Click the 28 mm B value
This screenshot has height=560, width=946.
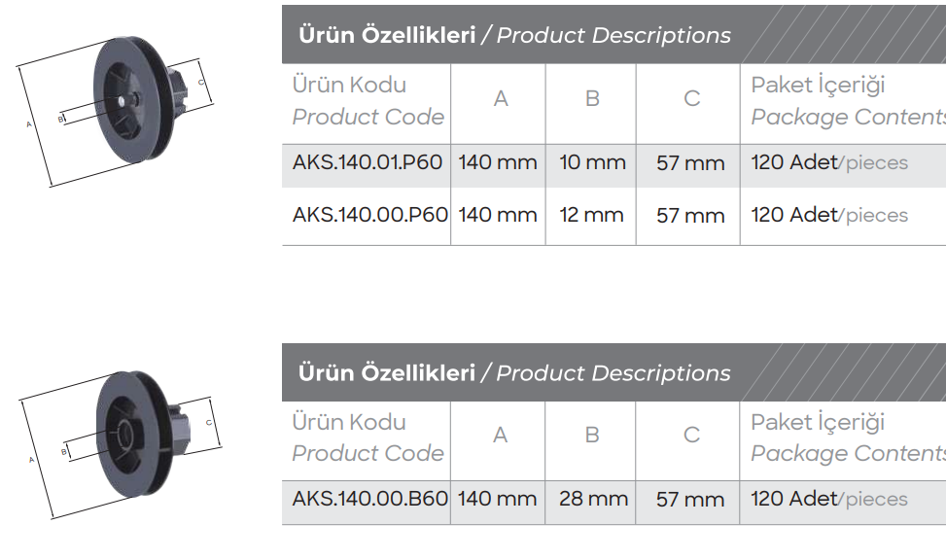click(x=593, y=499)
